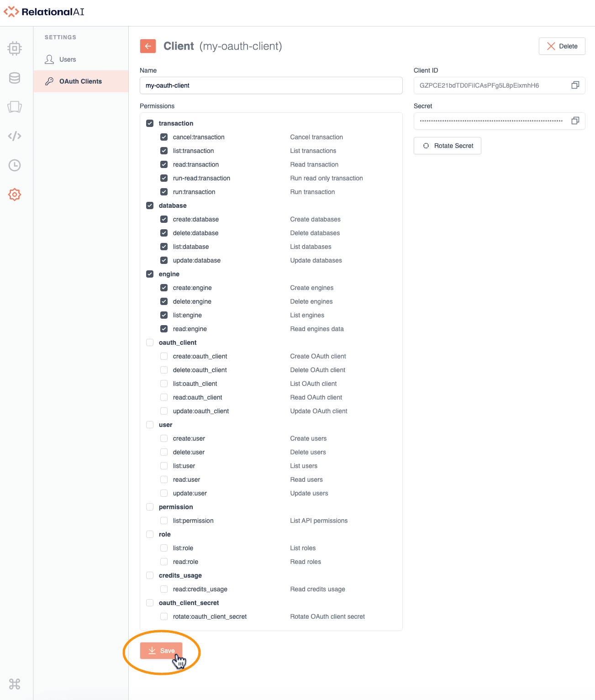This screenshot has height=700, width=595.
Task: Uncheck create:database permission
Action: (164, 219)
